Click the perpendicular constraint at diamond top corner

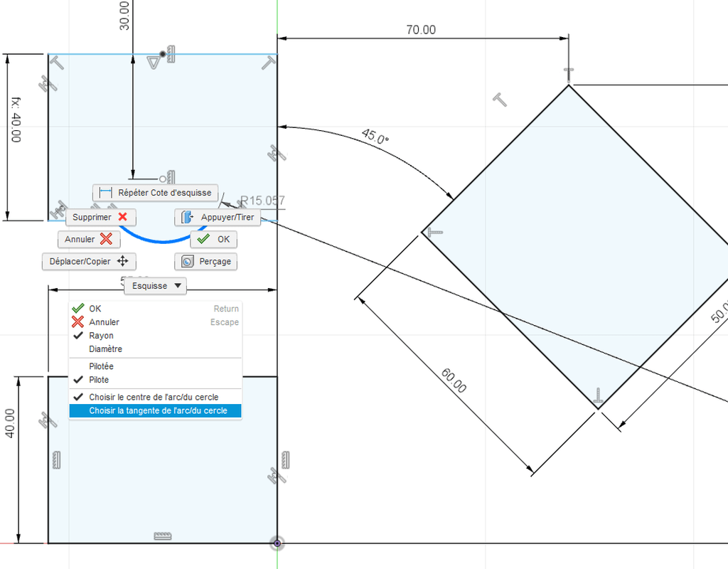(x=569, y=75)
